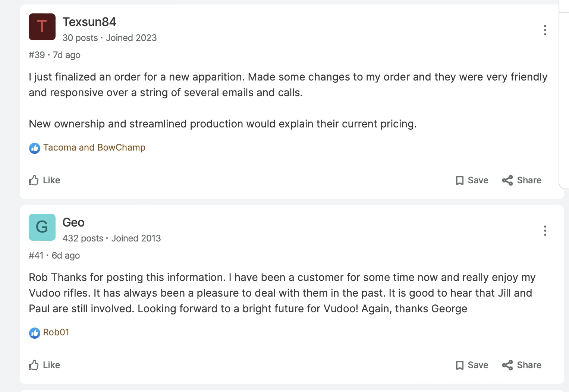Open Texsun84's post options menu

point(545,30)
